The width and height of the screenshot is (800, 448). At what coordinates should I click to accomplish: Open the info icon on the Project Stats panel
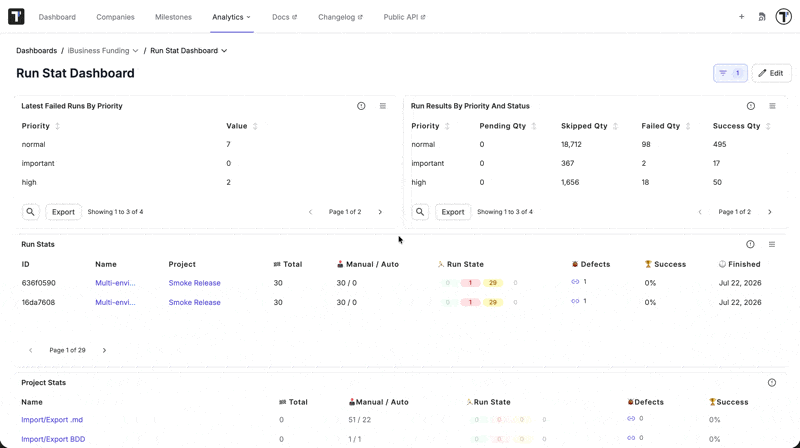pos(772,383)
